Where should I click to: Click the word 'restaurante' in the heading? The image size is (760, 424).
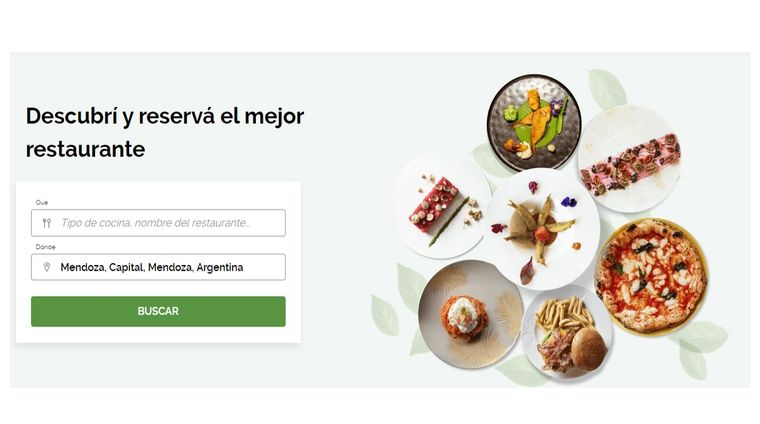coord(85,149)
